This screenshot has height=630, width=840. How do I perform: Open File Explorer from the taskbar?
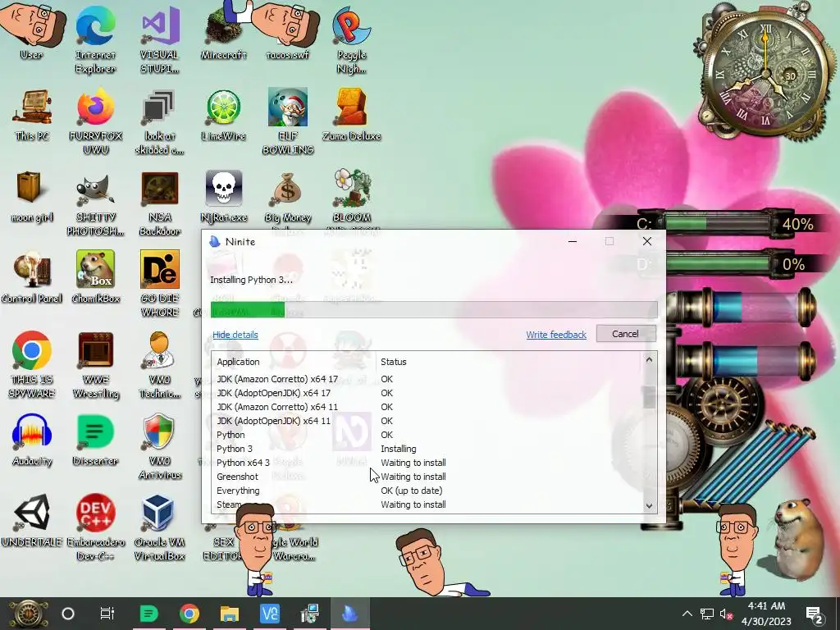(230, 614)
